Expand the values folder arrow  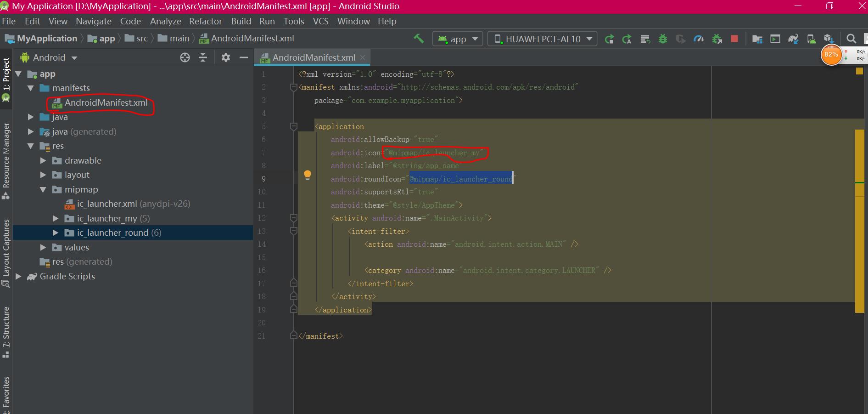pyautogui.click(x=43, y=248)
